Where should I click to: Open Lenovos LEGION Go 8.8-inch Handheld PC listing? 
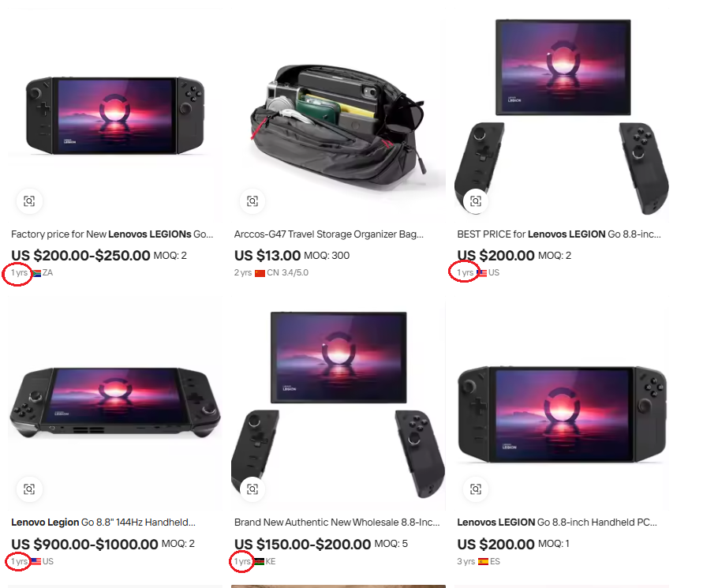point(557,522)
